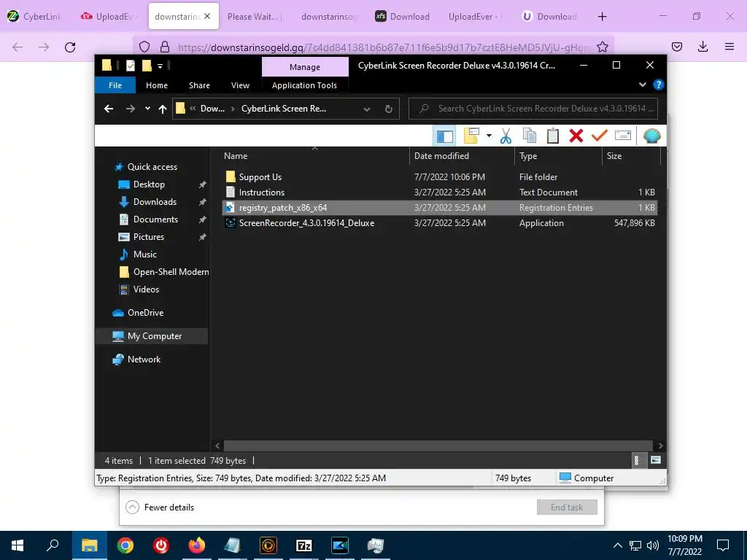Open the Application Tools tab

[304, 85]
